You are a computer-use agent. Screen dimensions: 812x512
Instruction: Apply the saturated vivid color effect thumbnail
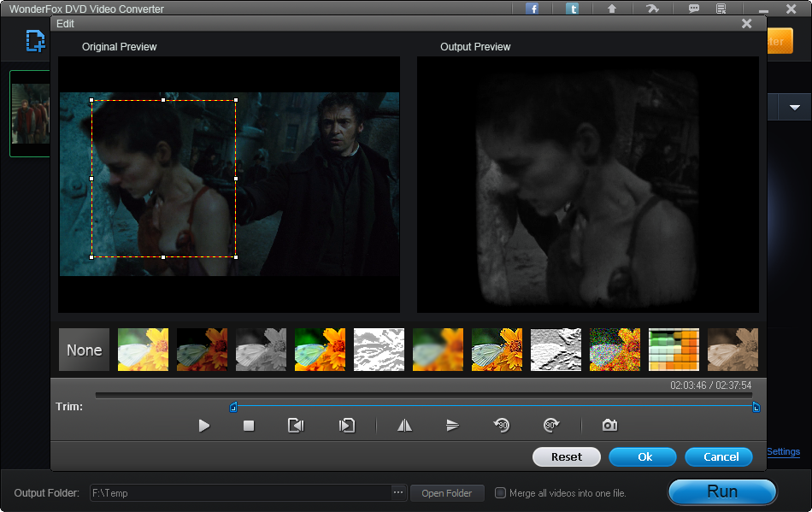(x=320, y=350)
